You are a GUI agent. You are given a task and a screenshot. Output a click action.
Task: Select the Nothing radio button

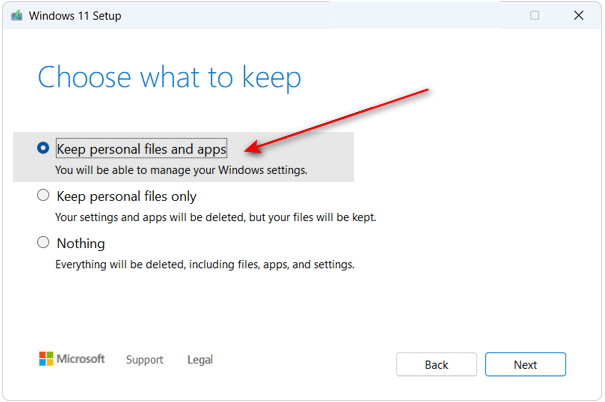pyautogui.click(x=43, y=242)
